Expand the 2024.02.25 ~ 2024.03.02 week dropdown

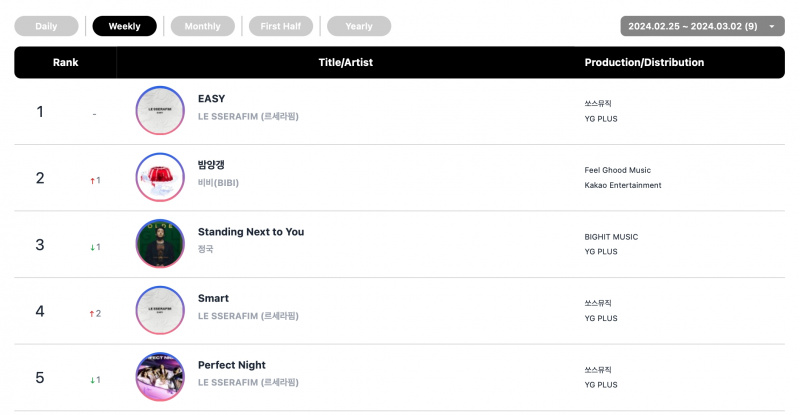[703, 26]
